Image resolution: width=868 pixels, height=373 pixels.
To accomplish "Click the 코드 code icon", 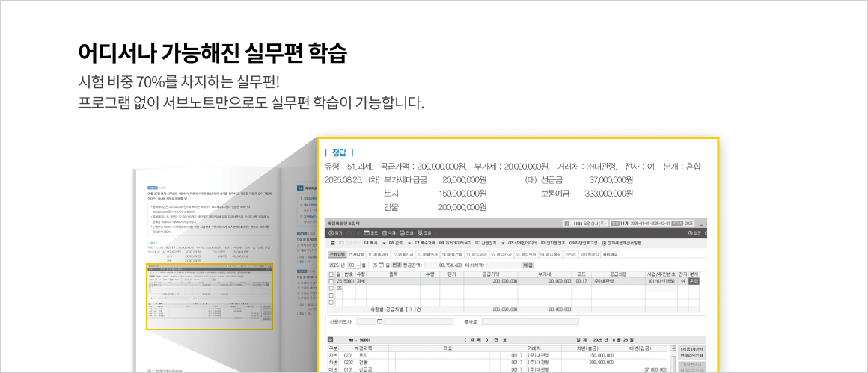I will pyautogui.click(x=366, y=233).
